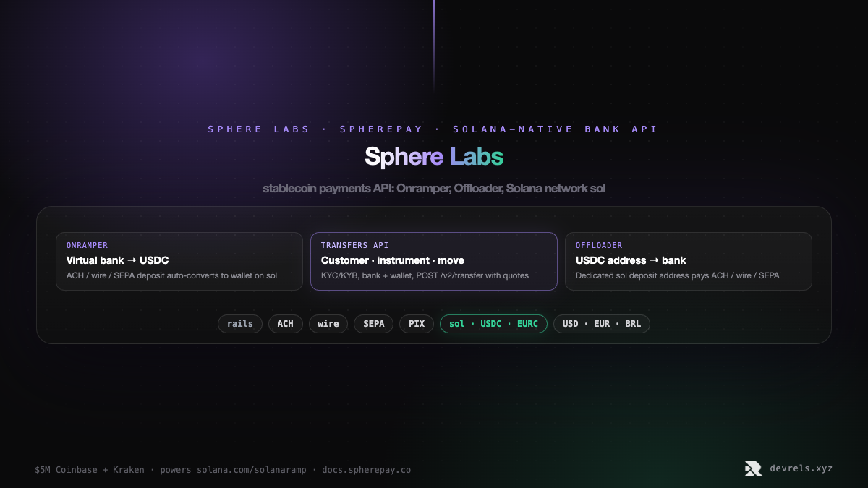Select the Onramper card
This screenshot has height=488, width=868.
pos(179,261)
